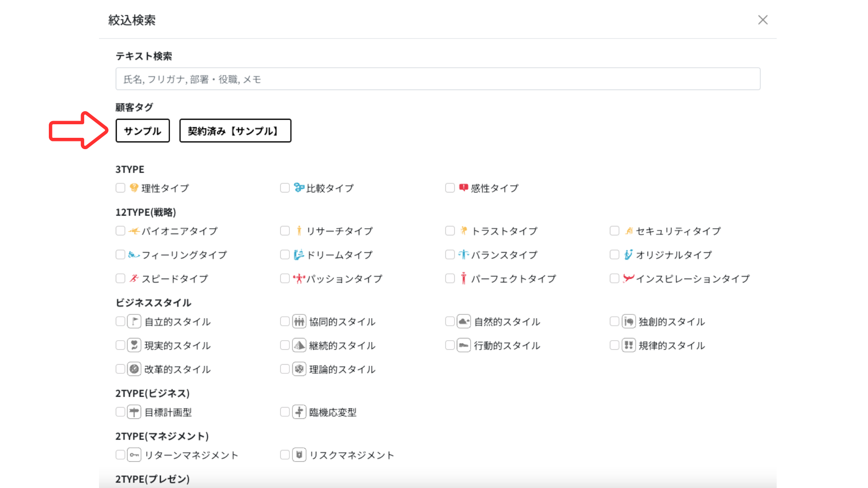This screenshot has width=868, height=488.
Task: Click the 感性タイプ red heart icon
Action: (x=463, y=188)
